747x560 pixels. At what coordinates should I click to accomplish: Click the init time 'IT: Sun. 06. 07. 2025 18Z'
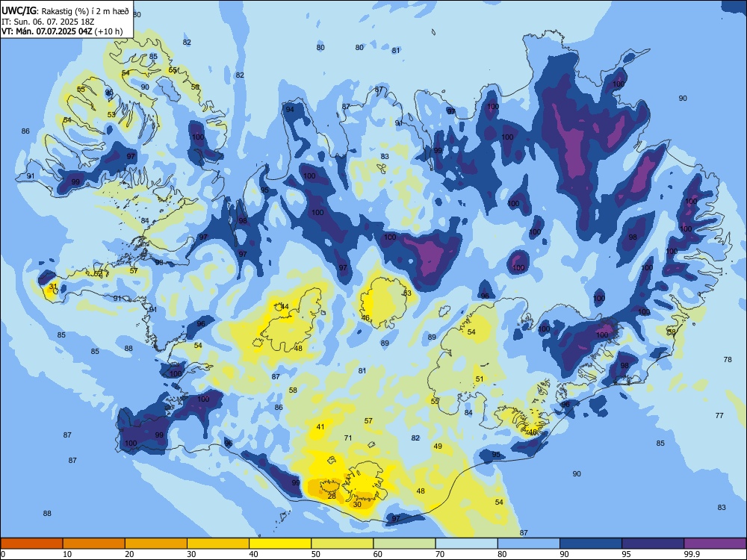coord(49,22)
